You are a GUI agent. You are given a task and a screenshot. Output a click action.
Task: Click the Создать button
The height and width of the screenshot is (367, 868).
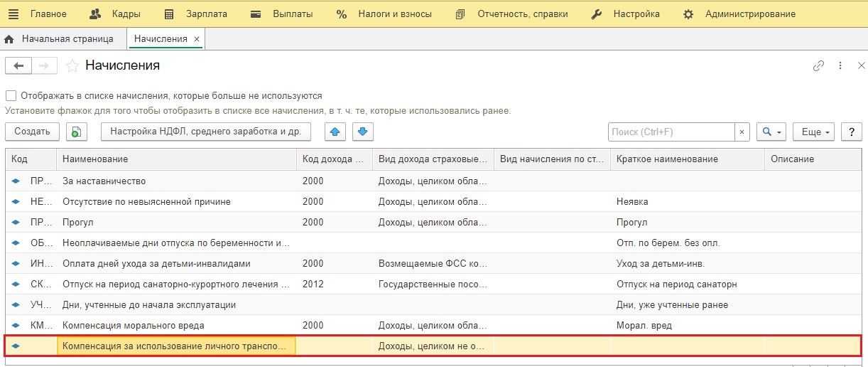(32, 132)
